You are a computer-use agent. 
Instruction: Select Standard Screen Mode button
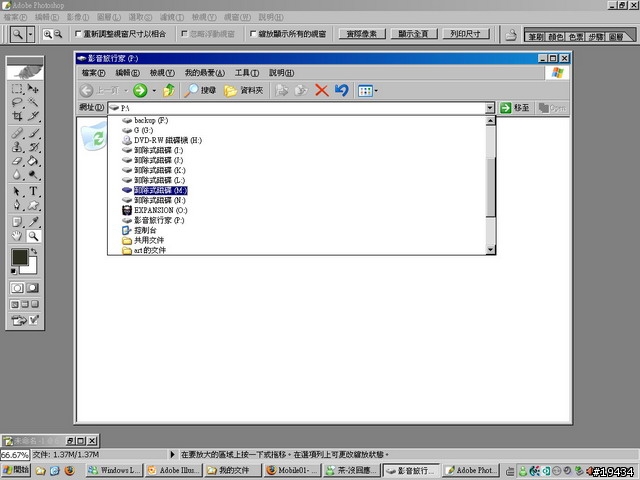point(15,304)
